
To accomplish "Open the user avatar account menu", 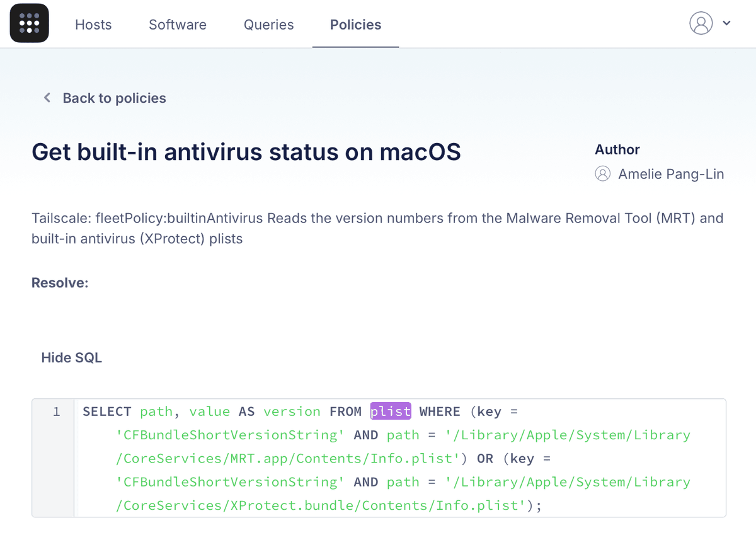I will tap(701, 23).
